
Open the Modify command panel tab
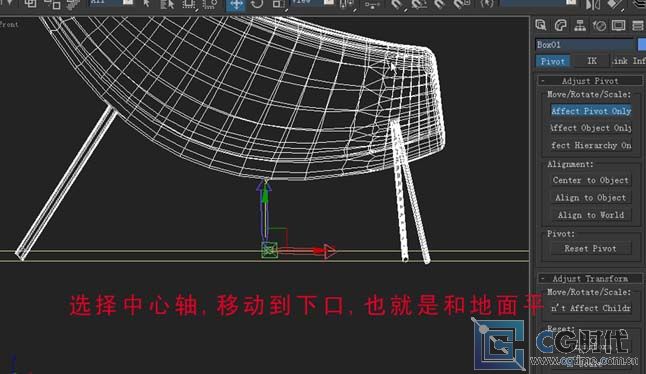coord(561,25)
